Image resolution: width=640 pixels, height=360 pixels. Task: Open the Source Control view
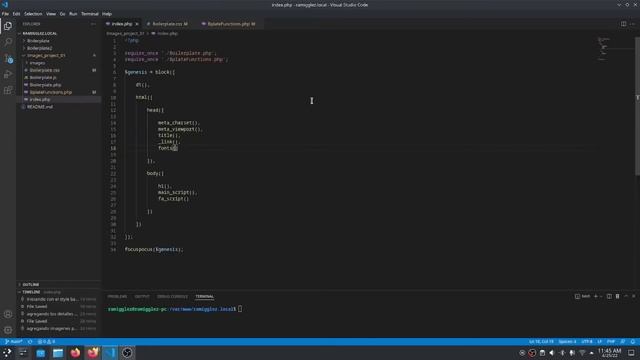tap(8, 58)
